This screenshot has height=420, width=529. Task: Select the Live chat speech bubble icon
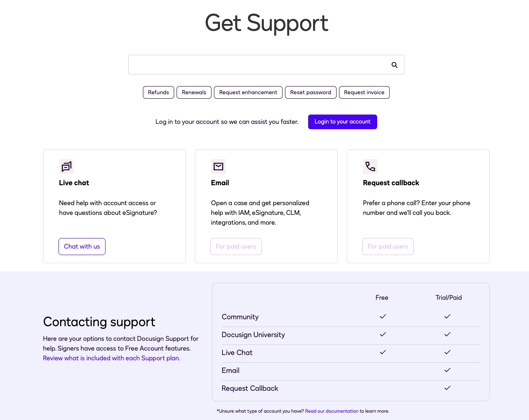pyautogui.click(x=66, y=167)
